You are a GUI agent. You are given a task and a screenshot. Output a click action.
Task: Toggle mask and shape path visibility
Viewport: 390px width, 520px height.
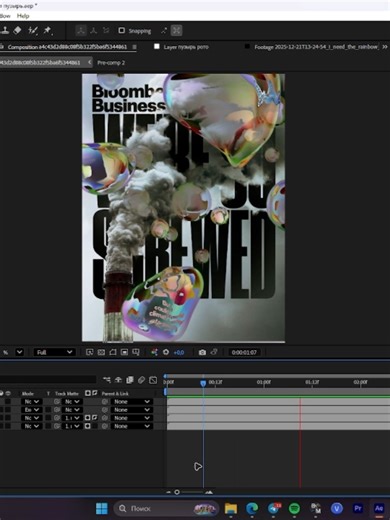pyautogui.click(x=113, y=352)
